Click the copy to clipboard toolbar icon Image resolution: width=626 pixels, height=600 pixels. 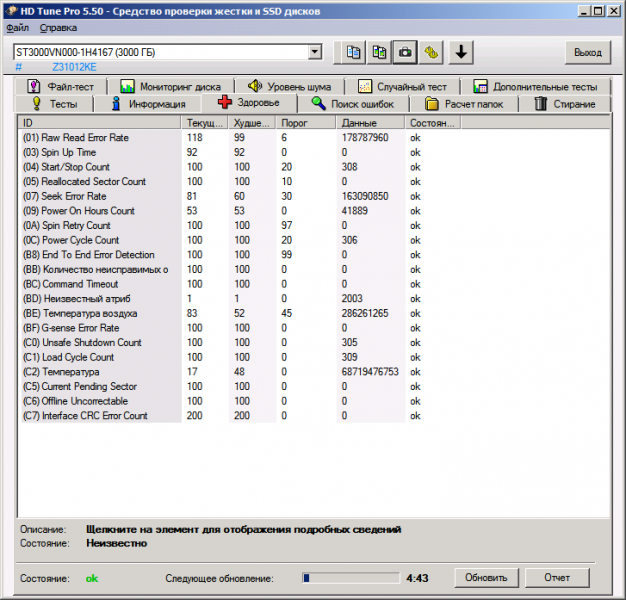coord(354,52)
